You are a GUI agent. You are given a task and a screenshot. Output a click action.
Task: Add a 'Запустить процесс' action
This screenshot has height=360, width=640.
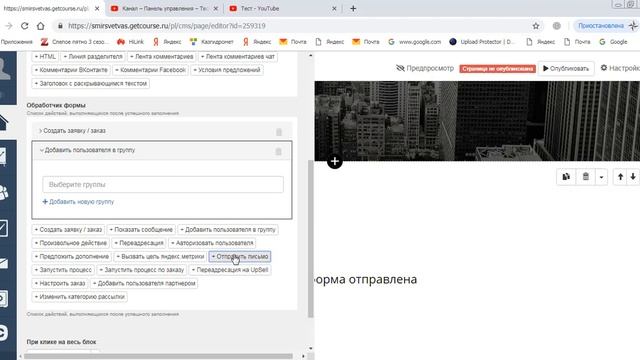[63, 270]
